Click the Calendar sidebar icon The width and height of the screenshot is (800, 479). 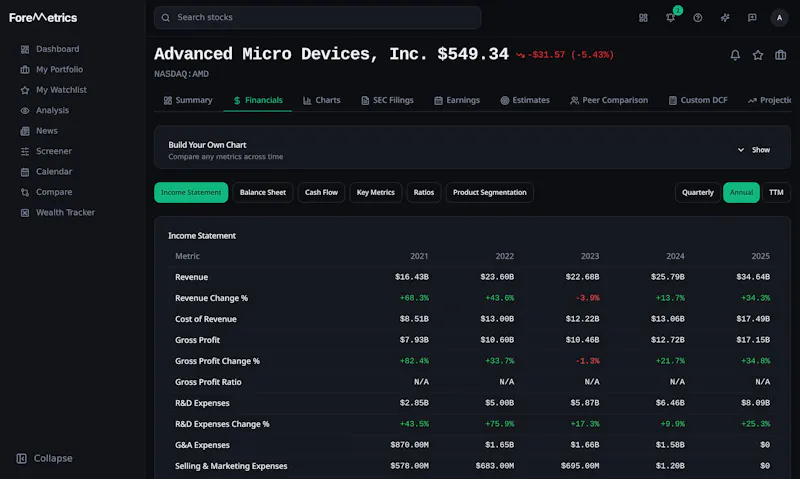coord(24,172)
